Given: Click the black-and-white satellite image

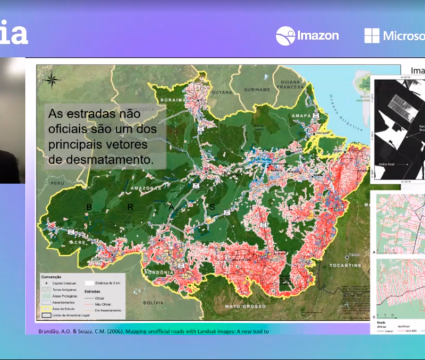Looking at the screenshot, I should tap(399, 130).
